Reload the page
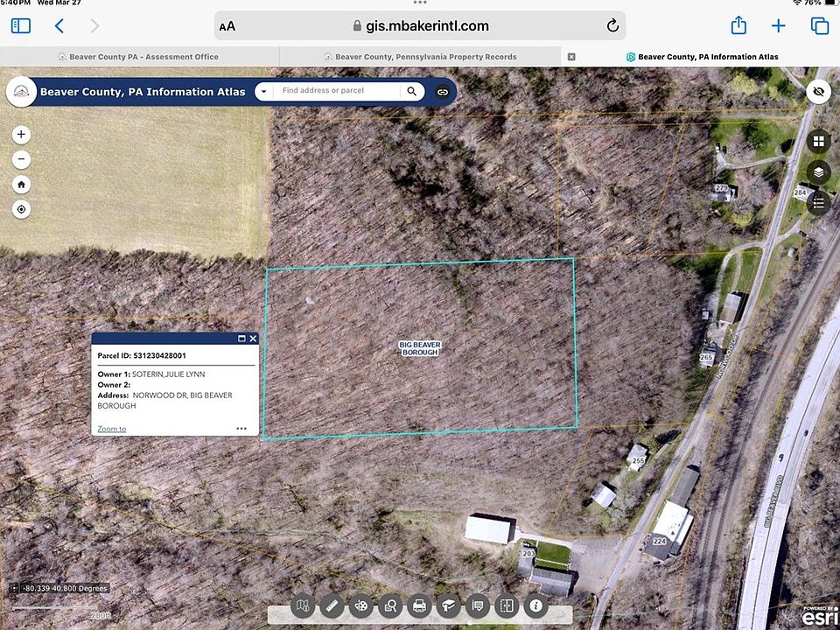This screenshot has width=840, height=630. (612, 25)
